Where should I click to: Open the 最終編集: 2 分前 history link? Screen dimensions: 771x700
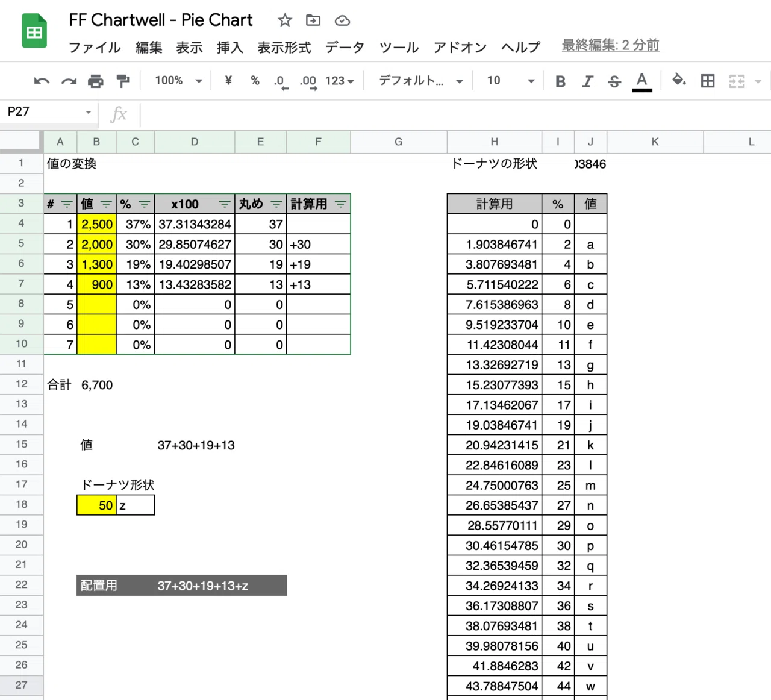pos(610,45)
